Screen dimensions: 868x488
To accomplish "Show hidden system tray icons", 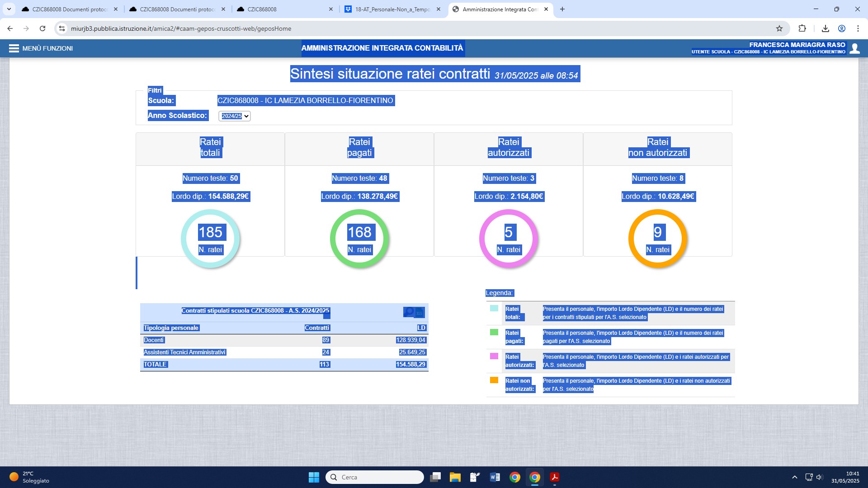I will click(795, 477).
